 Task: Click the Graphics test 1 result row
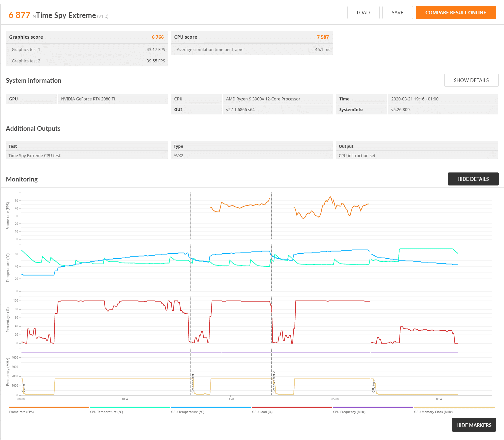pyautogui.click(x=87, y=50)
